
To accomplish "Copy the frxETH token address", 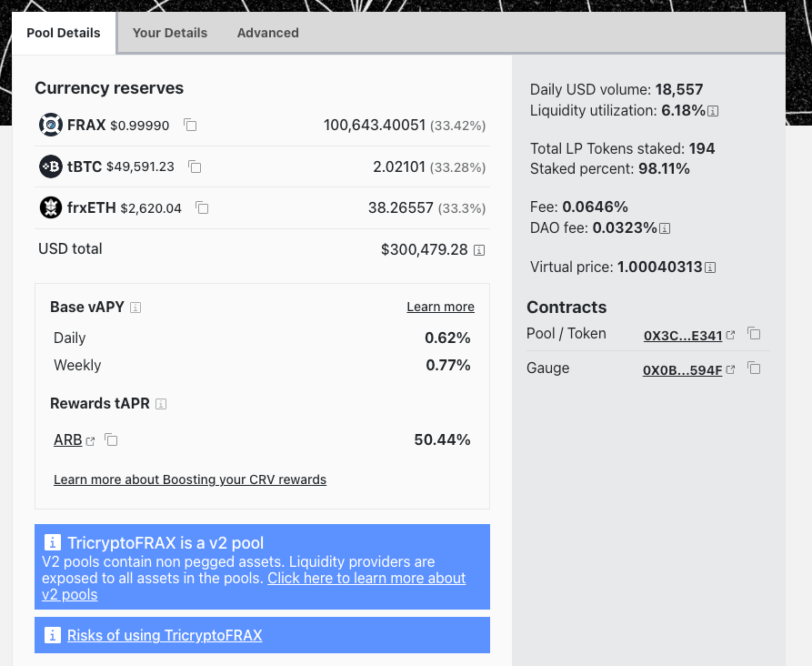I will point(202,208).
